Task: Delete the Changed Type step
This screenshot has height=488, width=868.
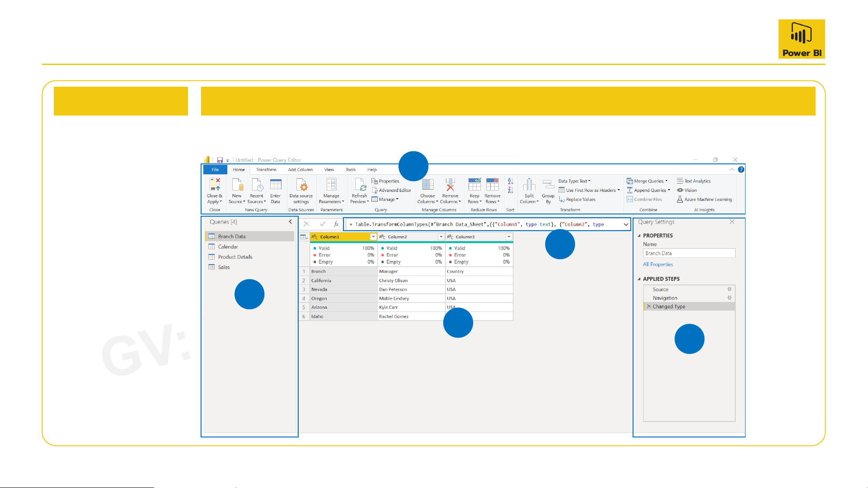Action: pyautogui.click(x=649, y=307)
